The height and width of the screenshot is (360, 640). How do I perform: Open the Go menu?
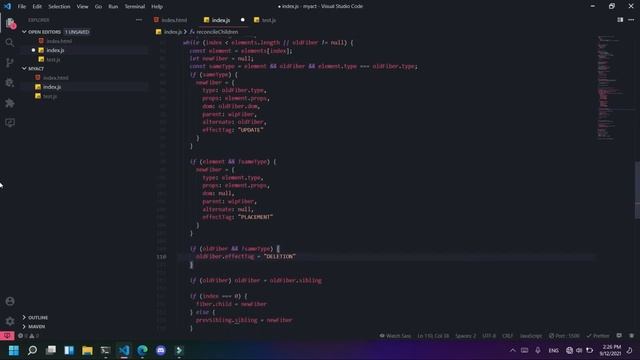(98, 6)
